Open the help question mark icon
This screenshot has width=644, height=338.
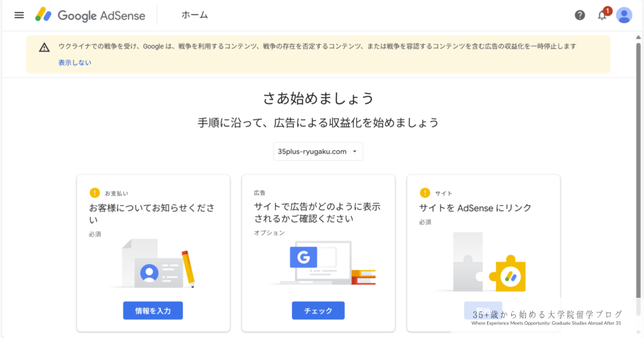[x=580, y=15]
